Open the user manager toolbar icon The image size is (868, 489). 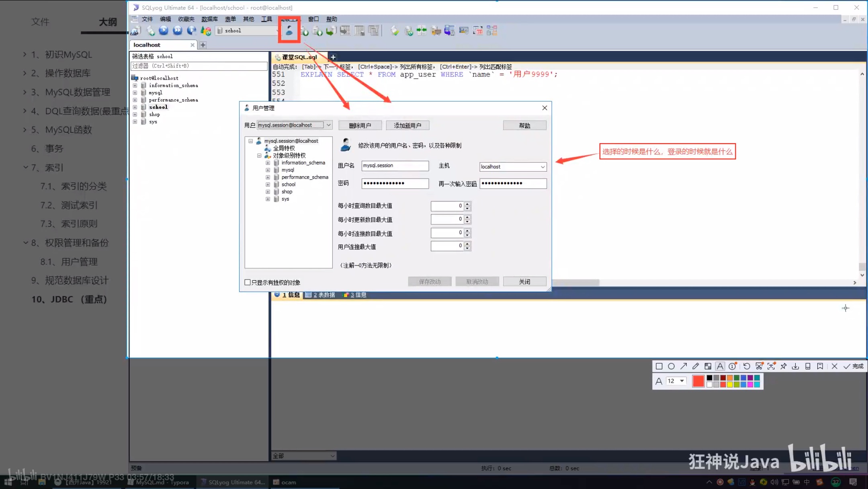pos(289,31)
